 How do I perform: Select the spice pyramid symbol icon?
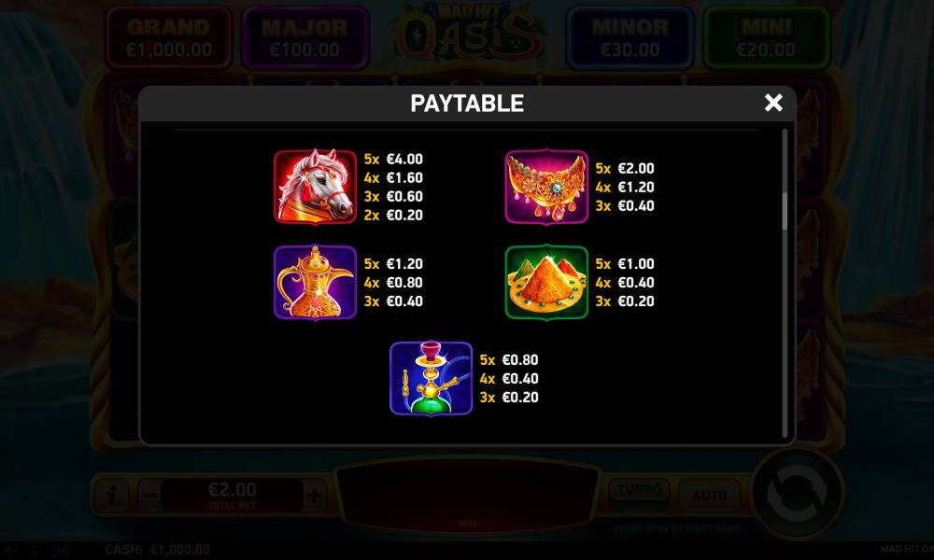coord(546,282)
